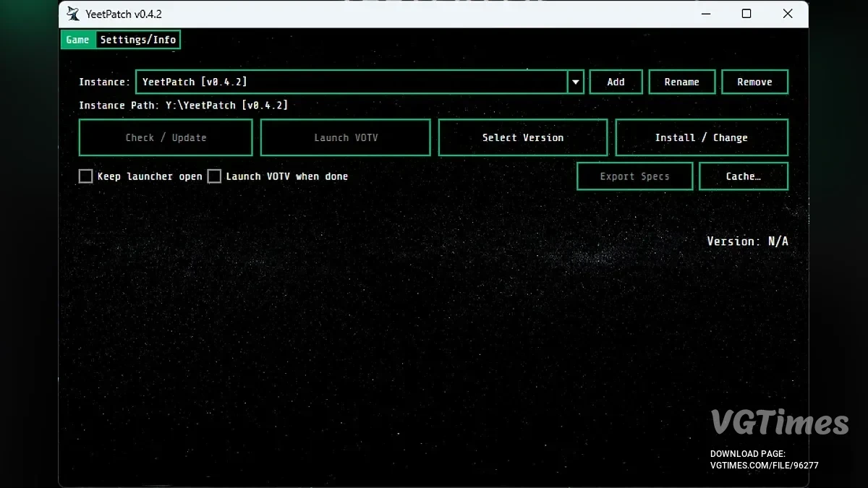Toggle Launch VOTV when done checkbox
This screenshot has height=488, width=868.
(214, 176)
